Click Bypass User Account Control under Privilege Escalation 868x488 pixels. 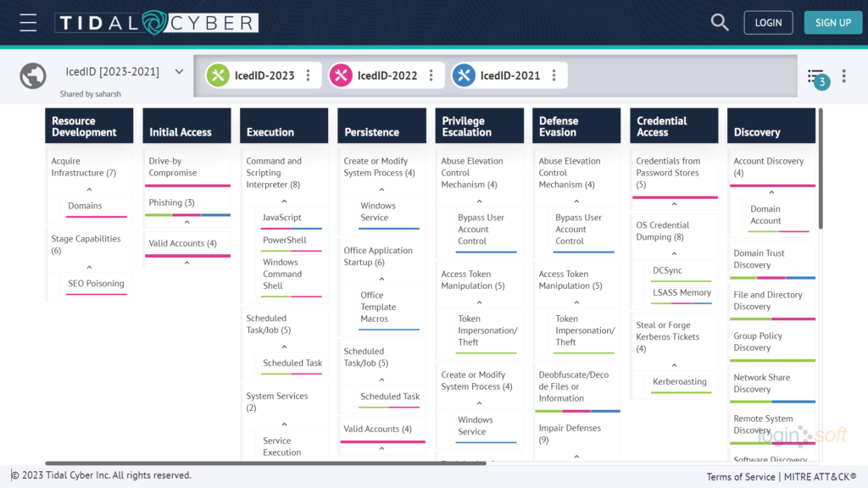[x=481, y=229]
